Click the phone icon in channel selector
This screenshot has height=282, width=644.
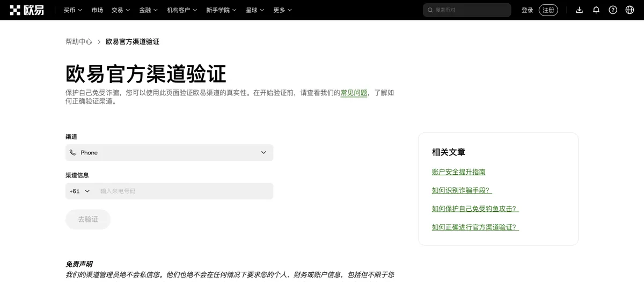pos(73,153)
